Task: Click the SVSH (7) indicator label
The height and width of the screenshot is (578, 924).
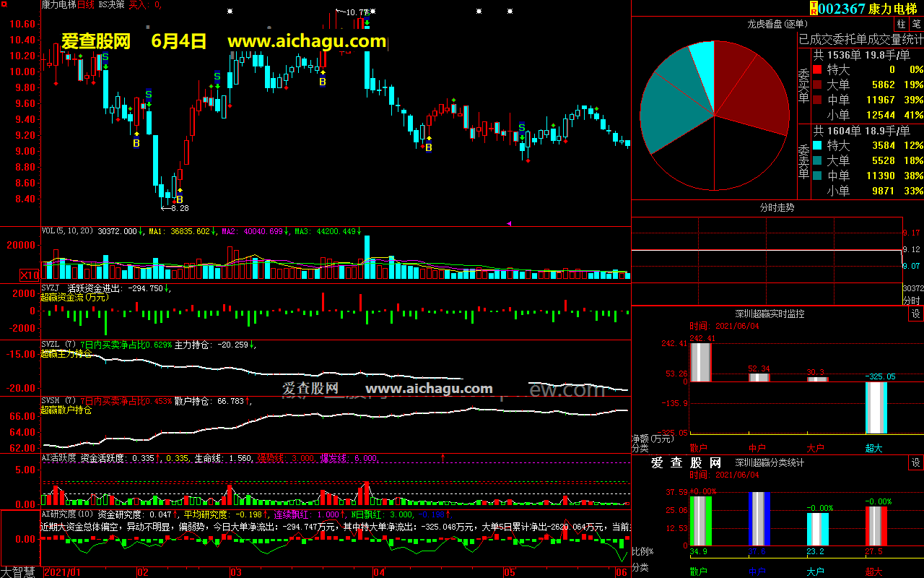Action: point(58,401)
